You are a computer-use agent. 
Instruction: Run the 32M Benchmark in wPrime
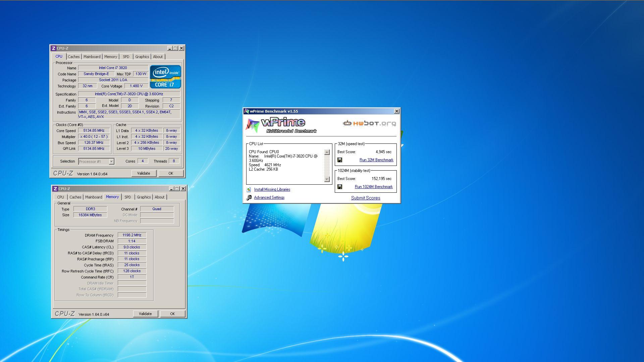pos(376,160)
